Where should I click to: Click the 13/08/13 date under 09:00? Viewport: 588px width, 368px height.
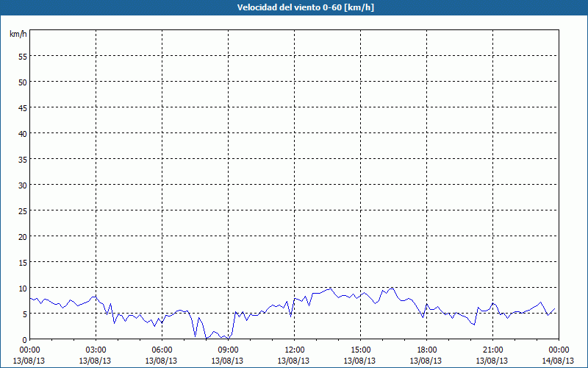(227, 361)
